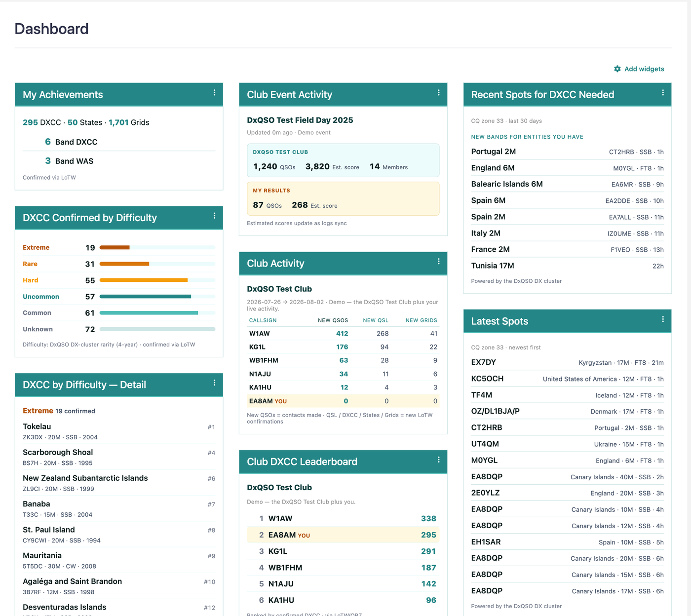Click the NEW QSOS column header
Viewport: 691px width, 616px height.
(333, 320)
